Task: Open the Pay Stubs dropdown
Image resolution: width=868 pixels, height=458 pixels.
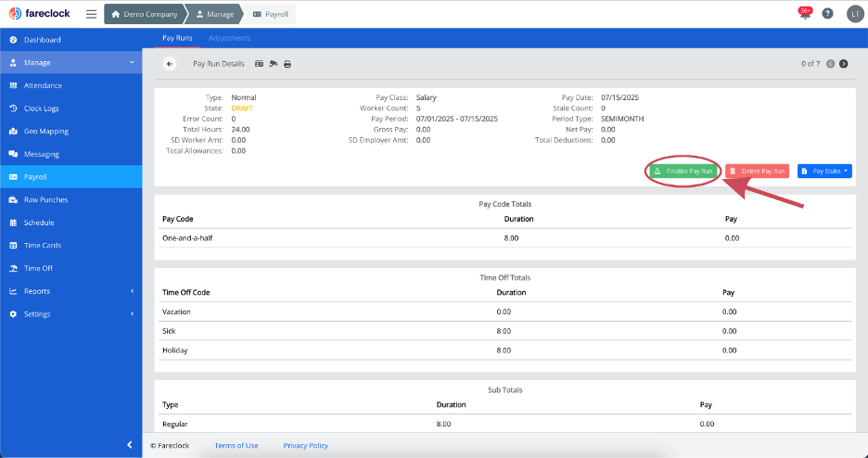Action: [x=824, y=171]
